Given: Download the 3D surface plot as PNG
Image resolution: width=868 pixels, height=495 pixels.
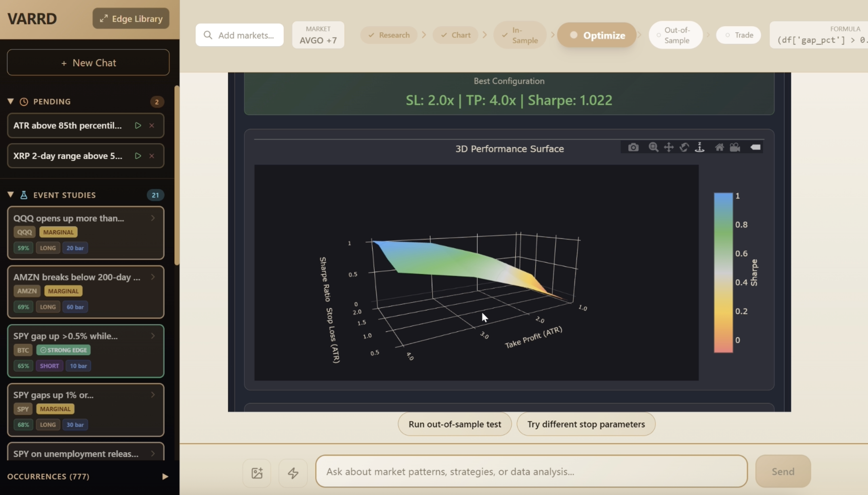Looking at the screenshot, I should (x=633, y=147).
